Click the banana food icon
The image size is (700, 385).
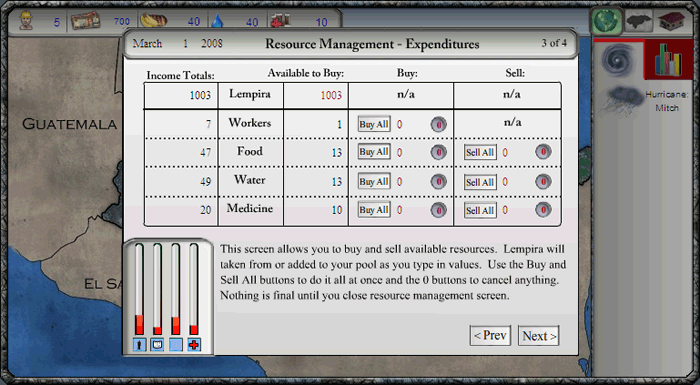(154, 21)
